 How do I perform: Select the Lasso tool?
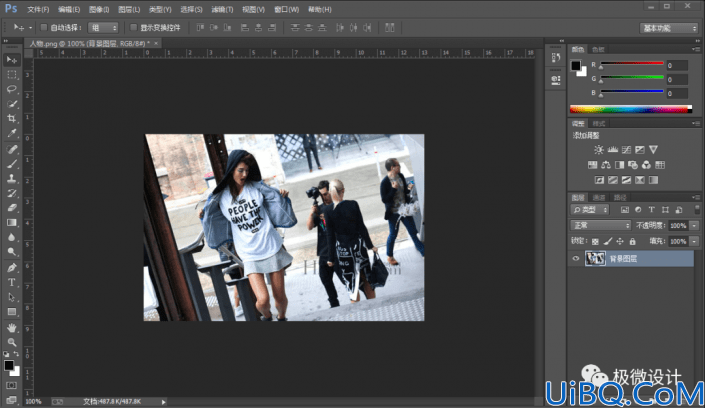point(12,89)
